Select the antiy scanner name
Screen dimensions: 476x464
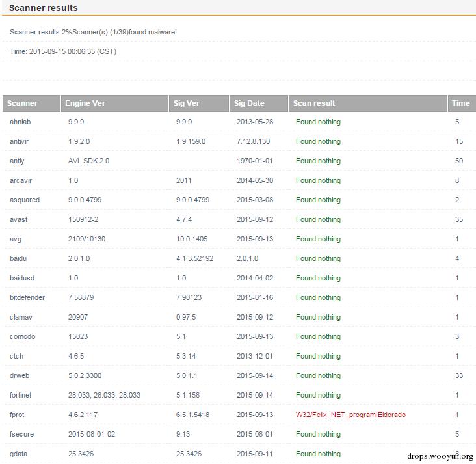(17, 161)
